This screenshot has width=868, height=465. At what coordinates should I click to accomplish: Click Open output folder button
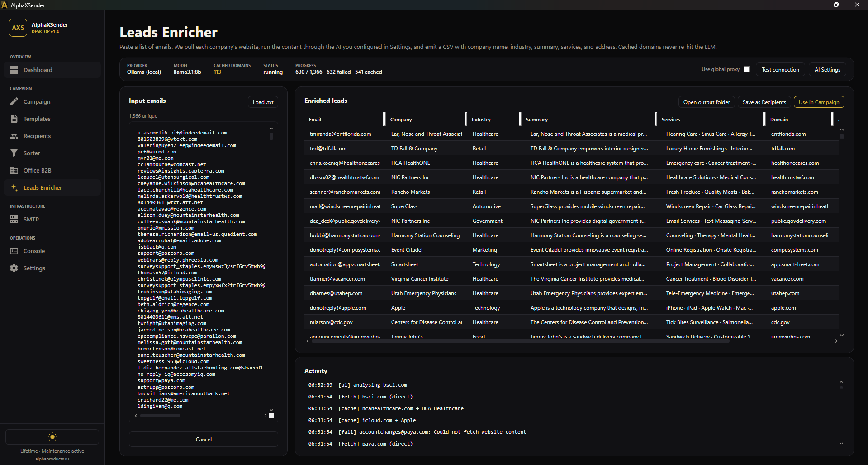coord(707,102)
